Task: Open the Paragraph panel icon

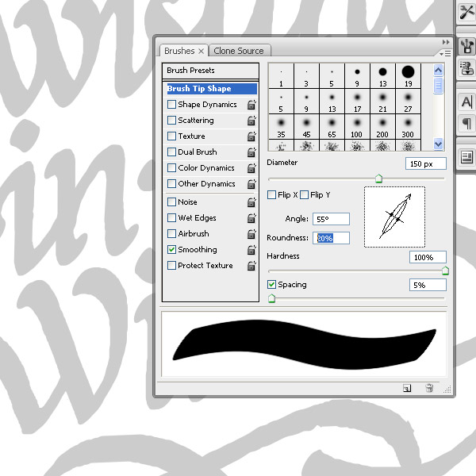Action: (466, 123)
